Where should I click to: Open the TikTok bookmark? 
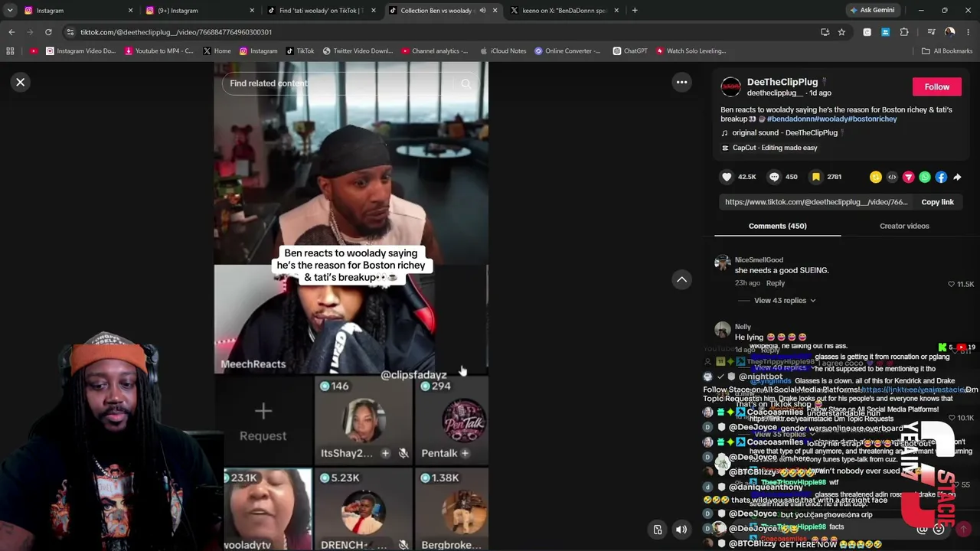[299, 51]
